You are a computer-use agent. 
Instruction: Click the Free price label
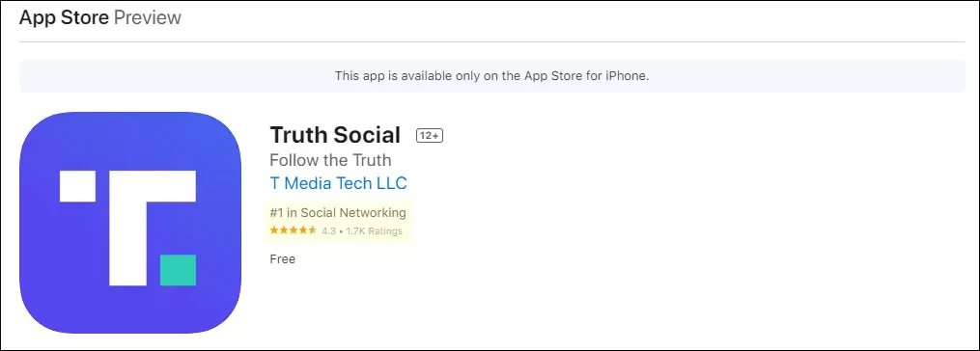click(283, 258)
